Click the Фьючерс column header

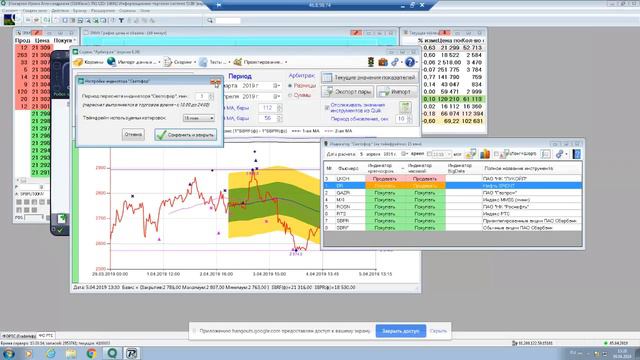pyautogui.click(x=348, y=168)
